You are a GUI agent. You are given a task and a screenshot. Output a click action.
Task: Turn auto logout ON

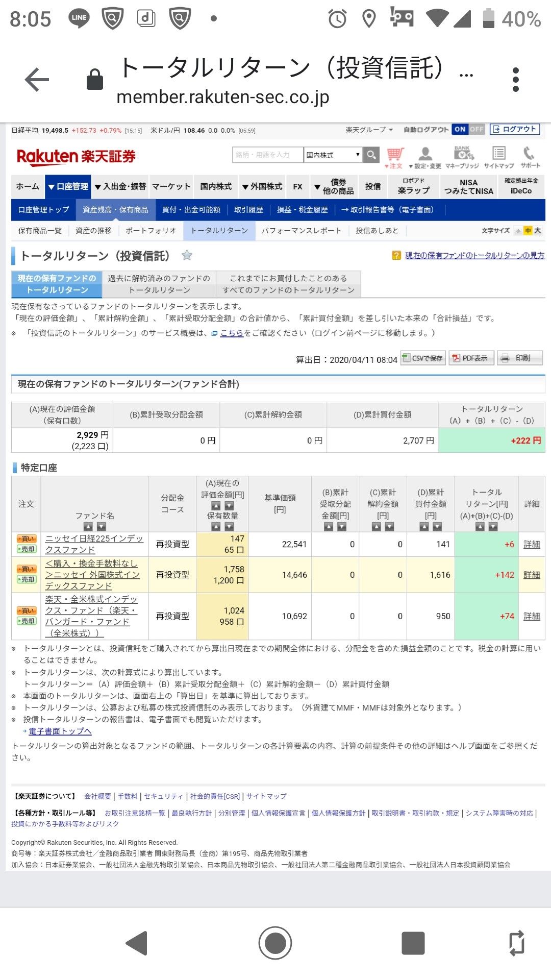coord(460,129)
